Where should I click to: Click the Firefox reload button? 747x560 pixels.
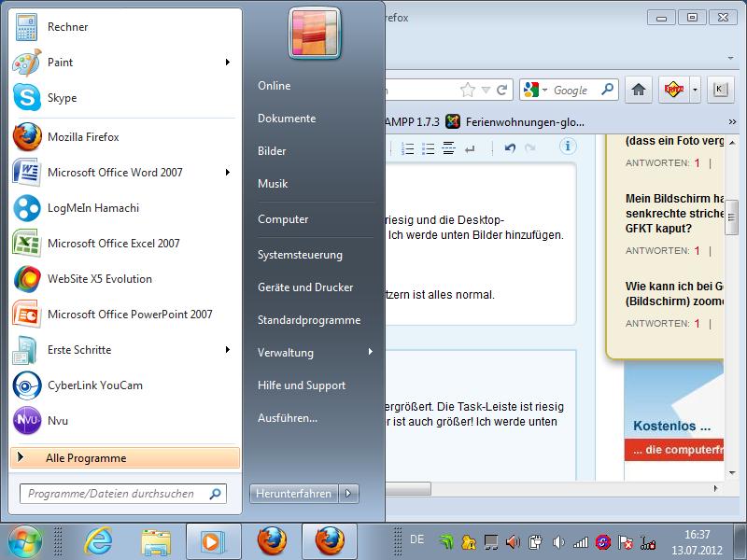tap(501, 90)
